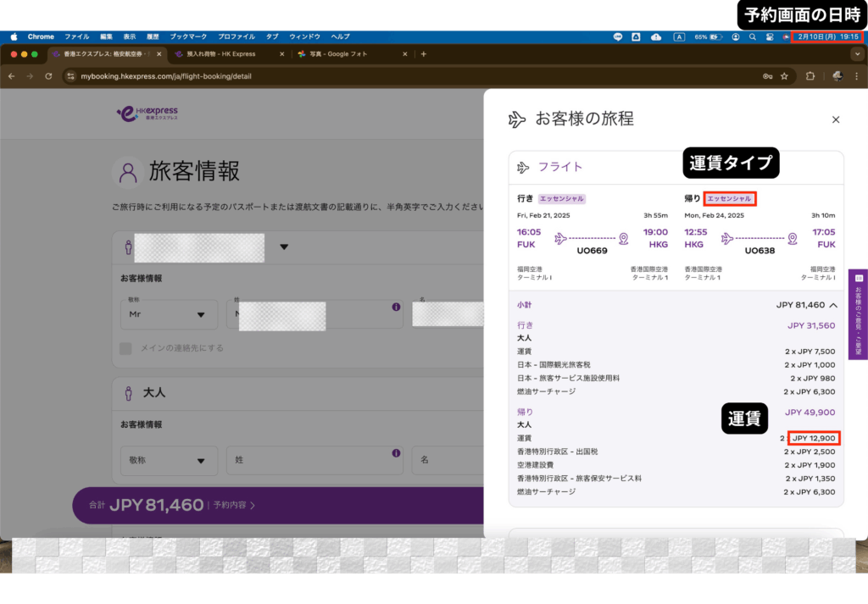
Task: Click the browser reload icon
Action: coord(49,76)
